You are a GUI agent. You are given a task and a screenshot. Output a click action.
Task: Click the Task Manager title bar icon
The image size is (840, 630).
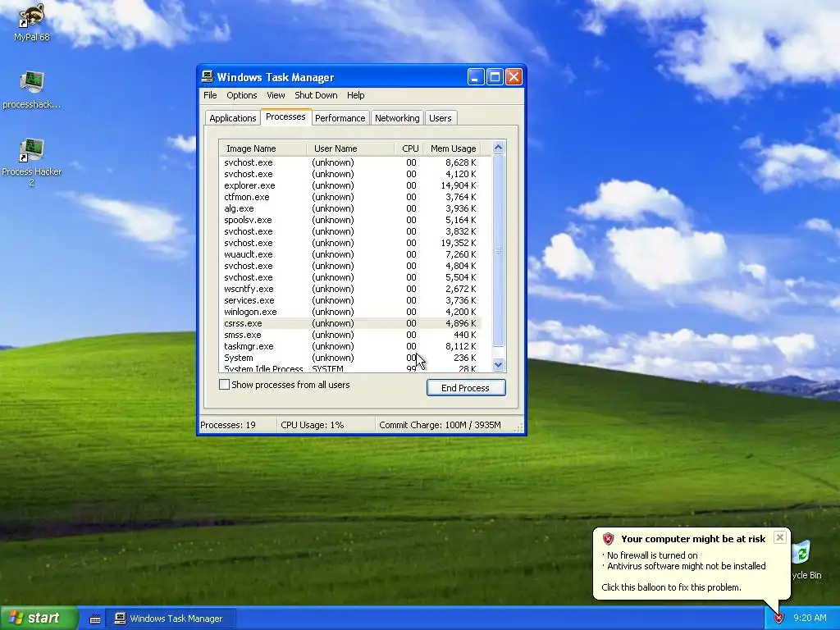(x=208, y=76)
